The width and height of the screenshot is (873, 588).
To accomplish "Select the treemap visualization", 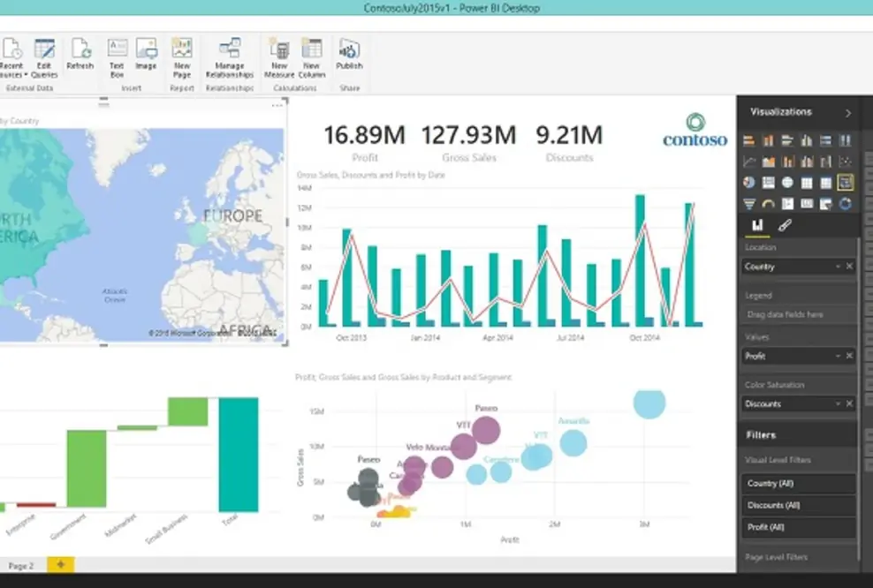I will tap(769, 183).
